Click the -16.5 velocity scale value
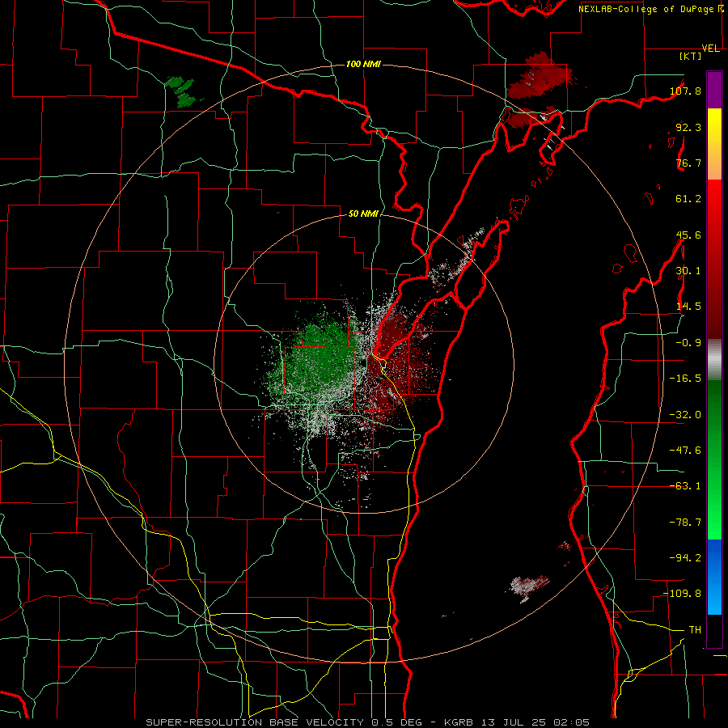Image resolution: width=728 pixels, height=728 pixels. (685, 379)
